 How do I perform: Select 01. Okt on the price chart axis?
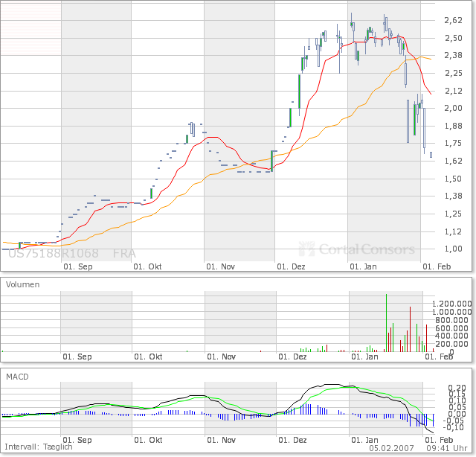click(x=147, y=266)
